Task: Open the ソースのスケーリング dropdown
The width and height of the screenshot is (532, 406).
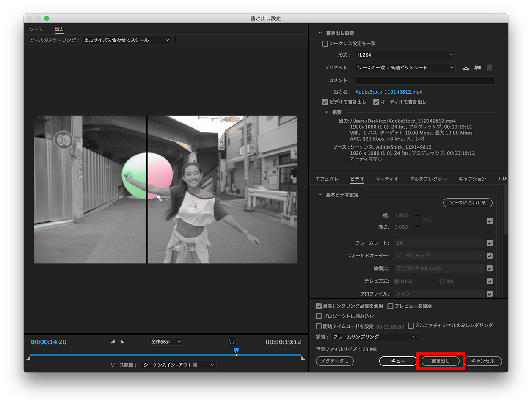Action: [126, 40]
